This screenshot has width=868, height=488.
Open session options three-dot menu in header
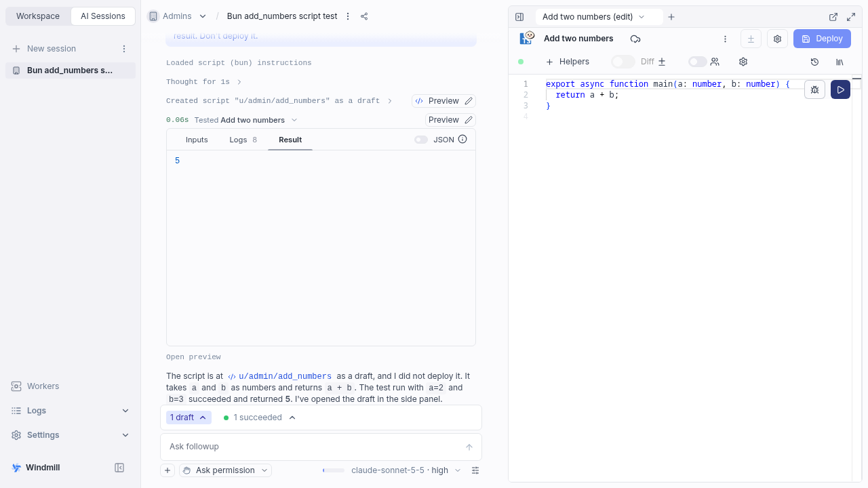click(x=348, y=16)
